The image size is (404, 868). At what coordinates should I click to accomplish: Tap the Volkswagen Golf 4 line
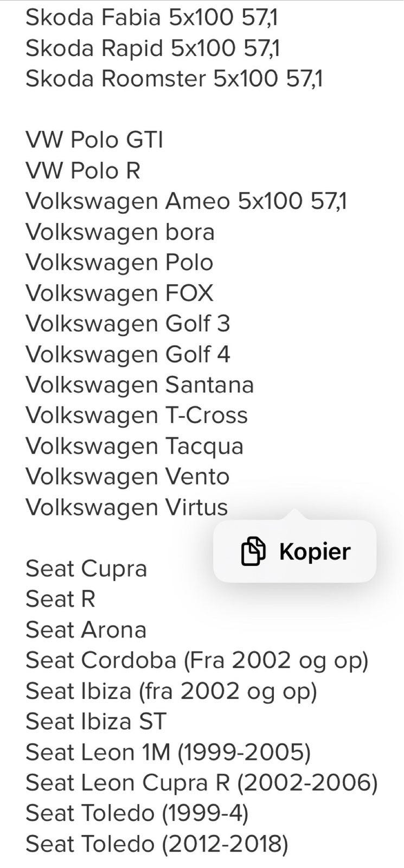128,354
